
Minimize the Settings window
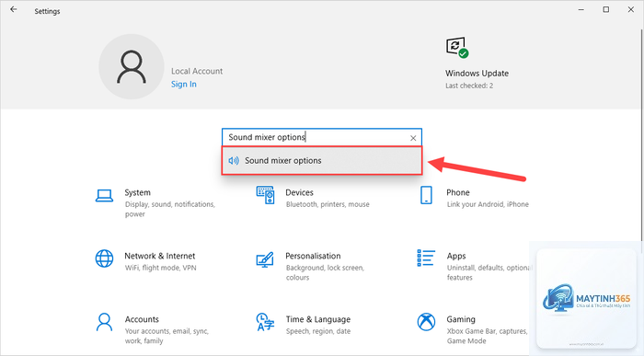coord(581,9)
